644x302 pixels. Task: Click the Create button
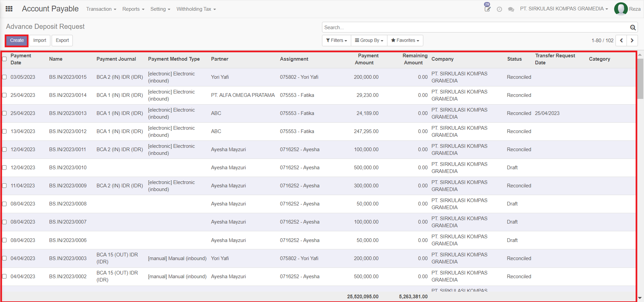pyautogui.click(x=17, y=41)
